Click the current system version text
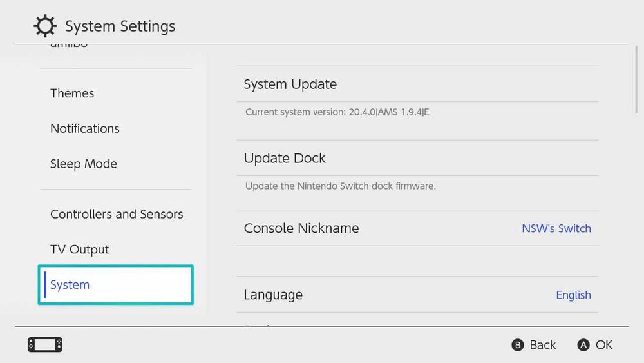The width and height of the screenshot is (644, 363). pyautogui.click(x=337, y=112)
